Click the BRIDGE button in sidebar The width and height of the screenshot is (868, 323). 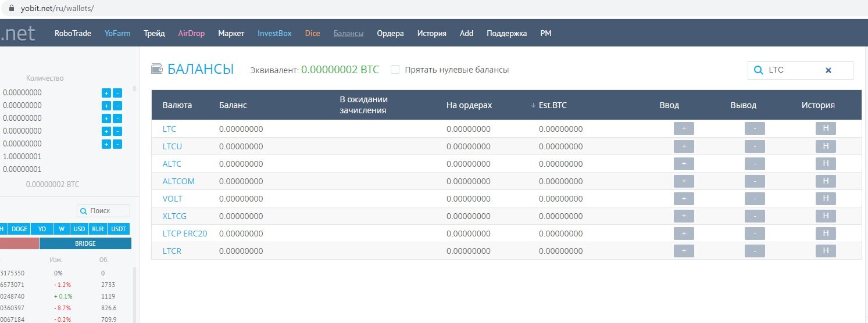[85, 243]
